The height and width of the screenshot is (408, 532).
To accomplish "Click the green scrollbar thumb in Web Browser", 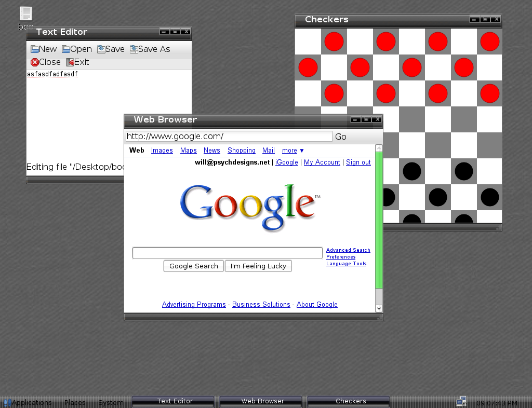I will [379, 220].
